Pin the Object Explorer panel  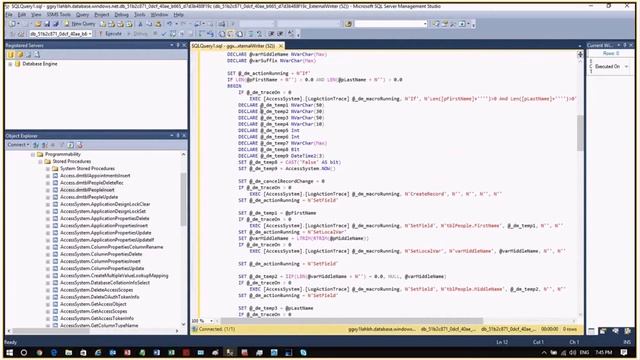click(x=178, y=136)
